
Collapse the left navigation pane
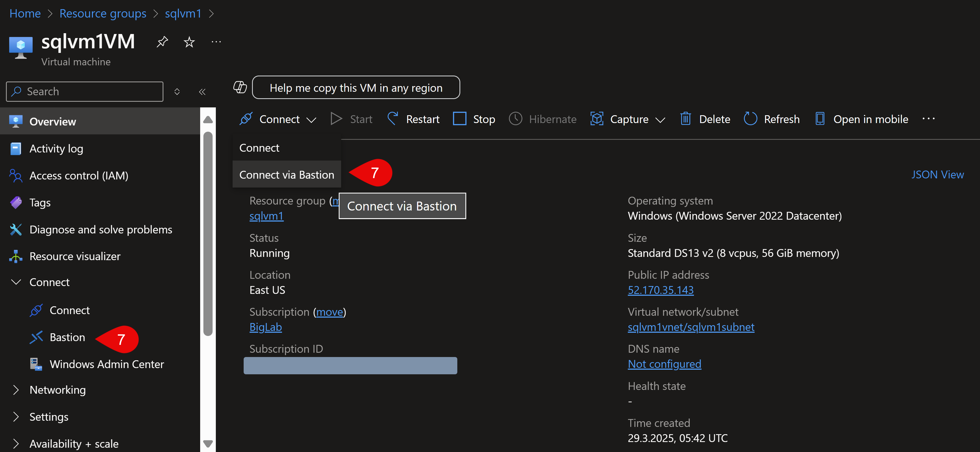tap(202, 92)
